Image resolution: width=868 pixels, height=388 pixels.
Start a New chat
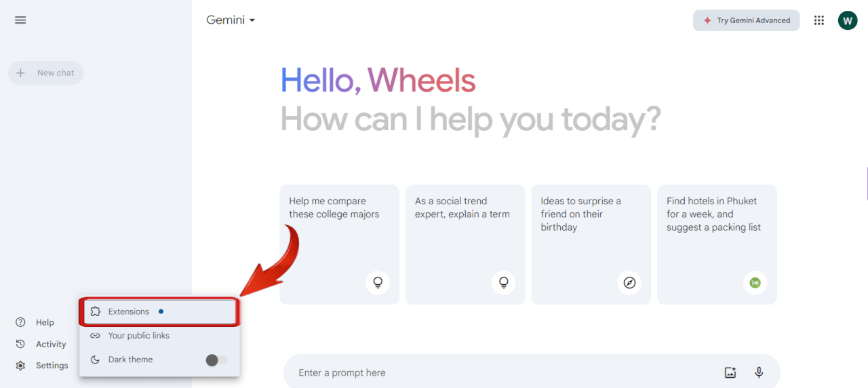click(x=46, y=73)
